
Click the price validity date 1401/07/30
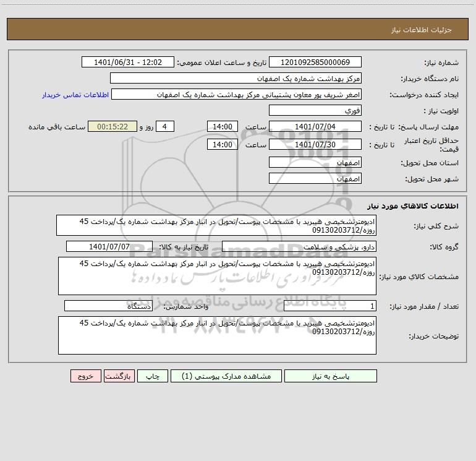[x=315, y=144]
